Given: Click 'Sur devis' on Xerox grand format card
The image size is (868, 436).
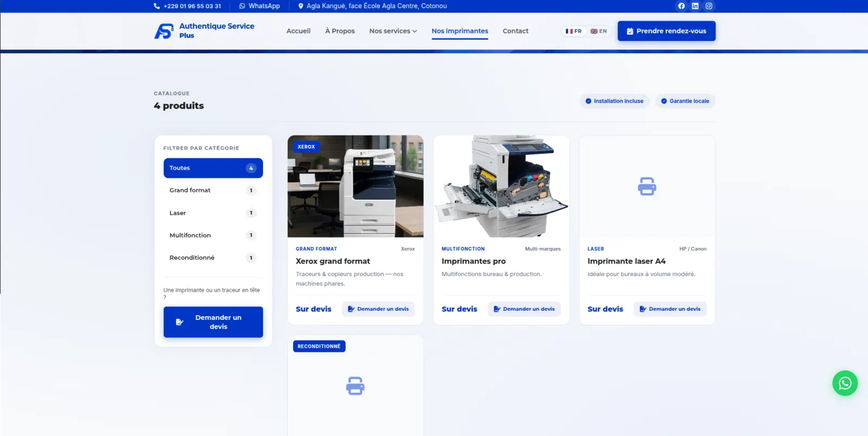Looking at the screenshot, I should tap(314, 309).
